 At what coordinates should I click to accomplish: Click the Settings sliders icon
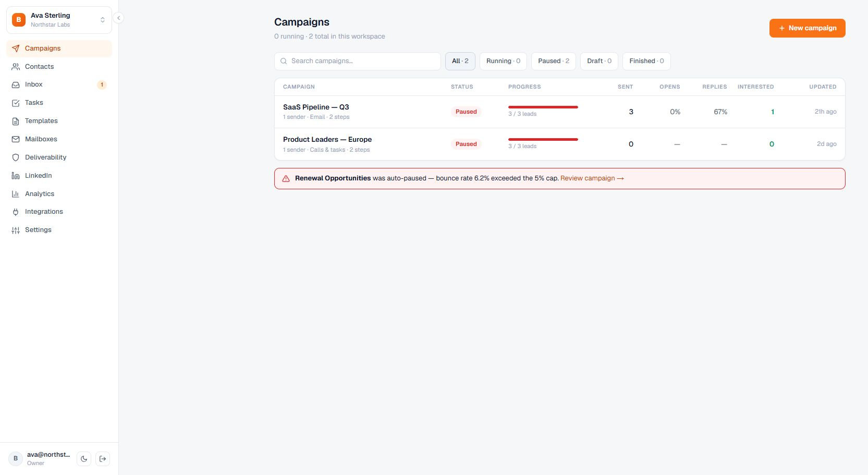coord(16,230)
